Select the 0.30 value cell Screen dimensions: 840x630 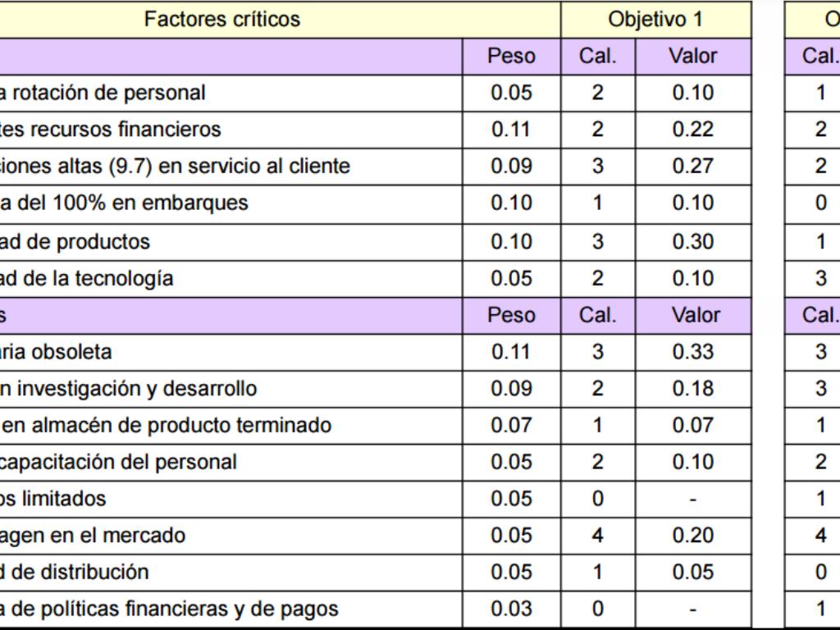click(694, 242)
